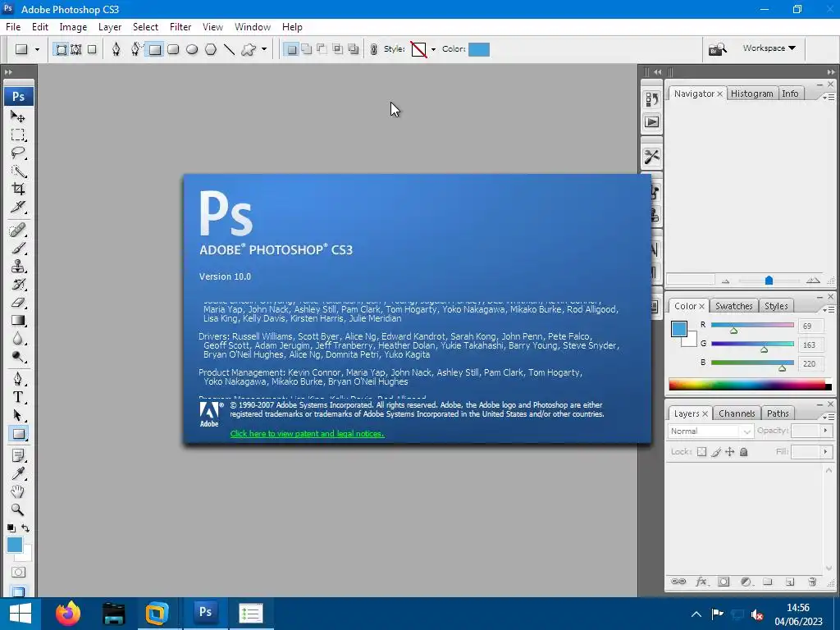Choose Line tool in options bar
Image resolution: width=840 pixels, height=630 pixels.
point(230,50)
